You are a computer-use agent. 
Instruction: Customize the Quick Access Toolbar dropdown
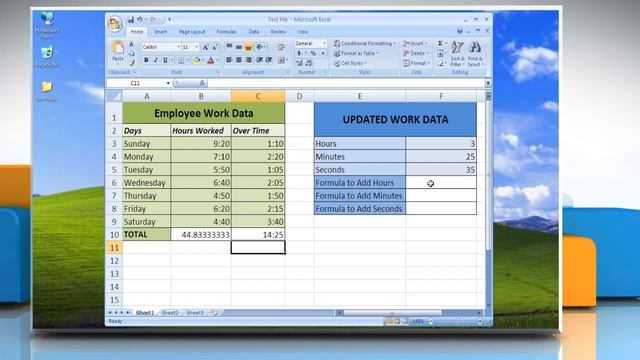[169, 19]
